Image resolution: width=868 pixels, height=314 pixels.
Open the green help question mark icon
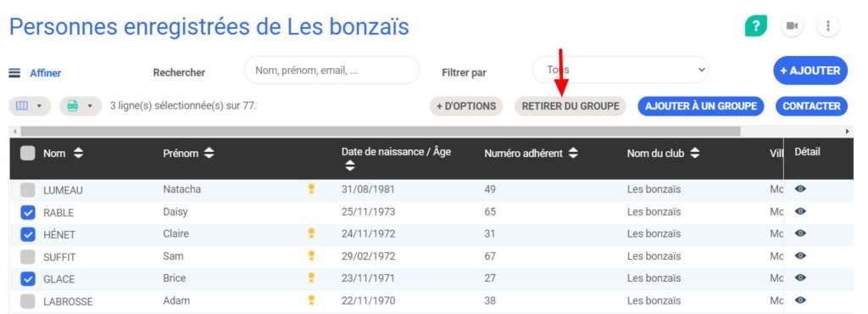755,26
